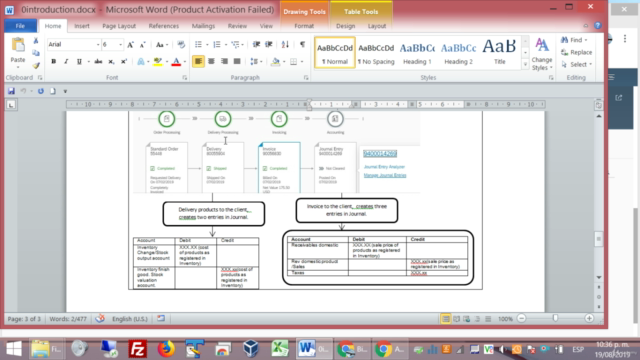Apply the No Spacing style
Image resolution: width=640 pixels, height=360 pixels.
(x=376, y=53)
